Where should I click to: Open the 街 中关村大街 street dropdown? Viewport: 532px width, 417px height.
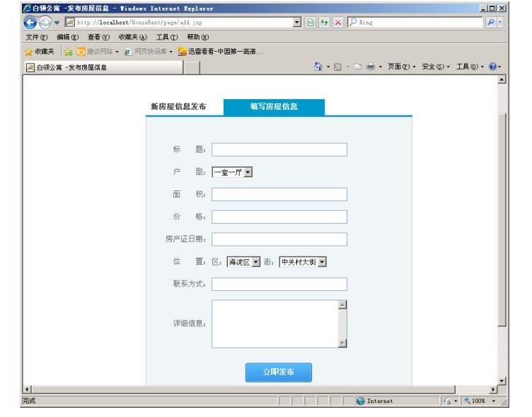(x=303, y=262)
